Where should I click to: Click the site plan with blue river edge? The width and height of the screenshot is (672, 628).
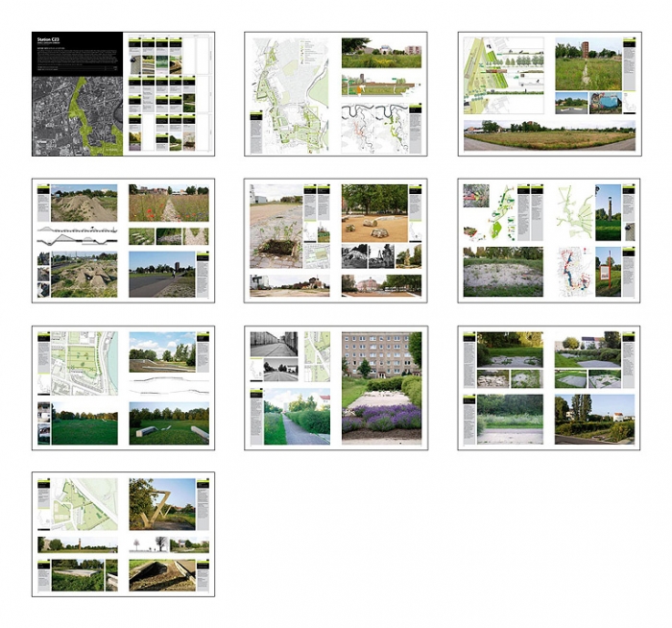84,363
